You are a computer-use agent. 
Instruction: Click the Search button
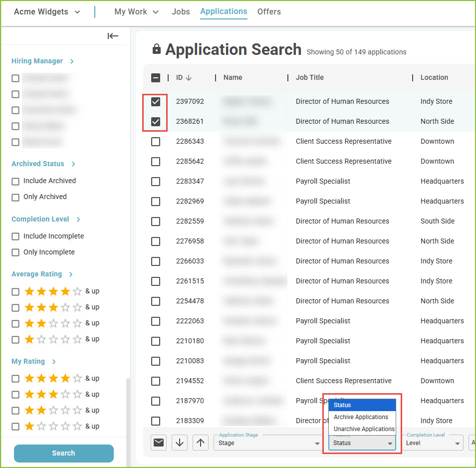(64, 453)
